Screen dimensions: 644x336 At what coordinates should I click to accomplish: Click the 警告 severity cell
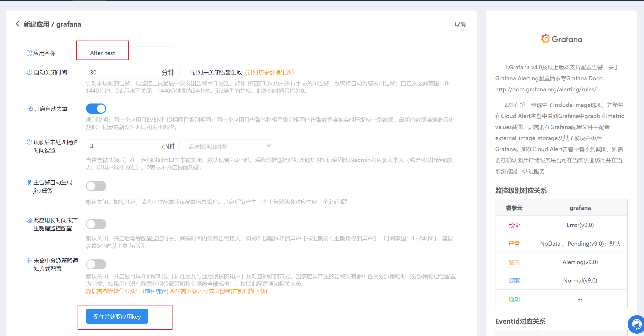click(x=514, y=262)
